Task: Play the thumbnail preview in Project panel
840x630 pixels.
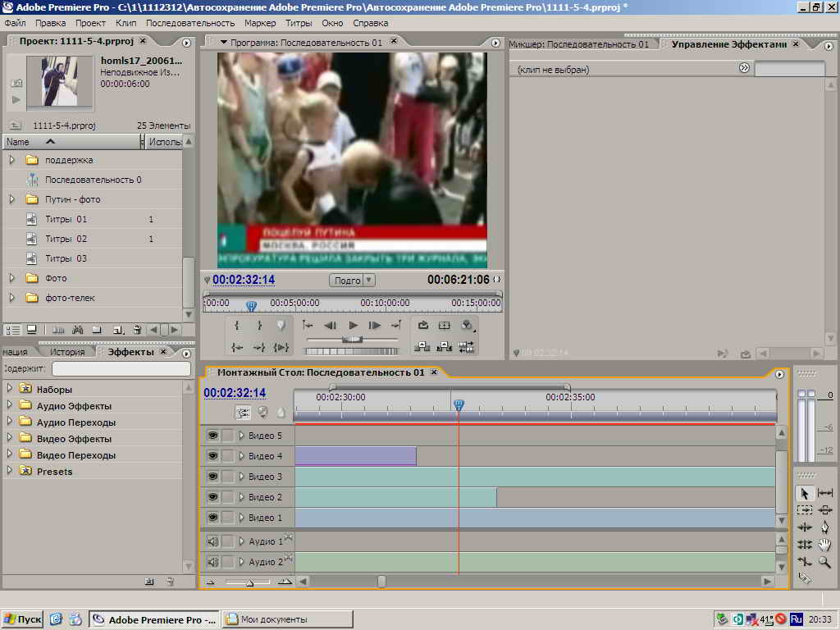Action: (16, 99)
